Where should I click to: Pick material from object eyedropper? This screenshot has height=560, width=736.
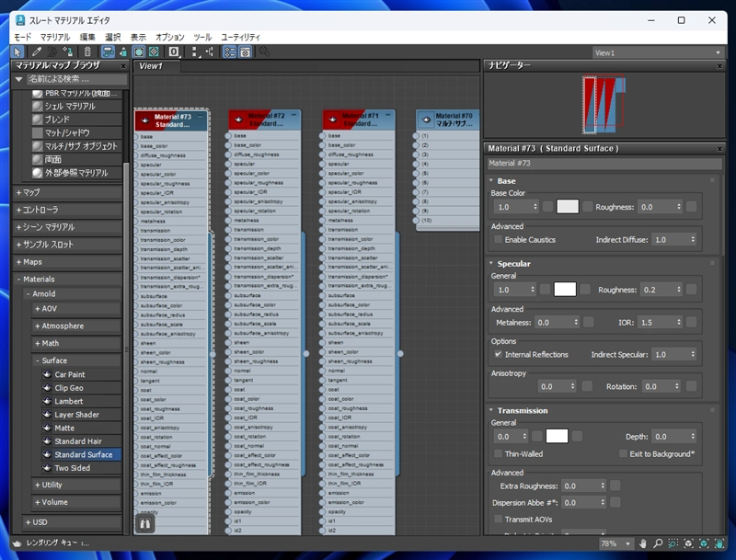37,52
